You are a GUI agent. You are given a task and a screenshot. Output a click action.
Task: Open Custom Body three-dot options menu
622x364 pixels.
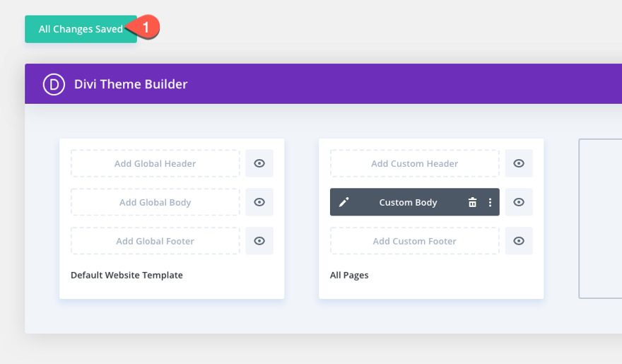pos(491,202)
